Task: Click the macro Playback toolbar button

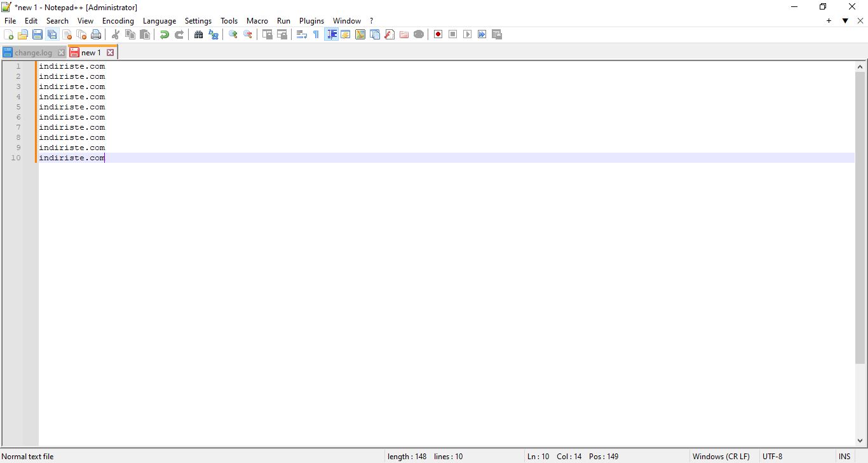Action: click(468, 34)
